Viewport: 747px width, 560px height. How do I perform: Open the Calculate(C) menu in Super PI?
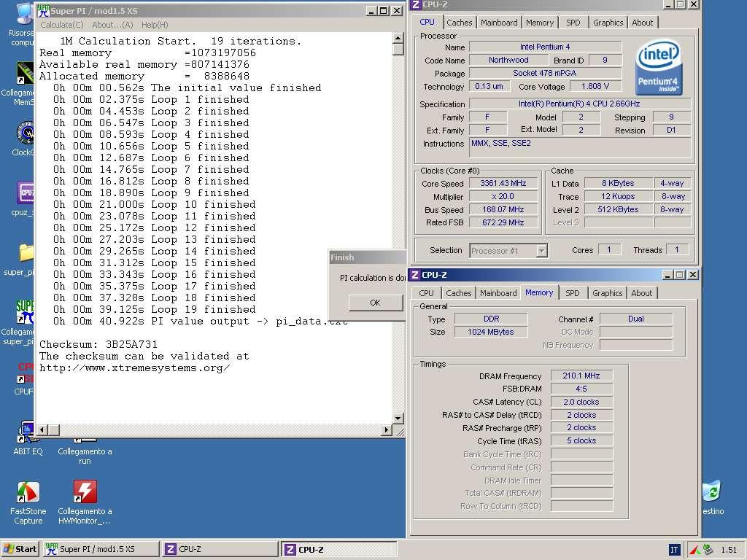point(62,25)
